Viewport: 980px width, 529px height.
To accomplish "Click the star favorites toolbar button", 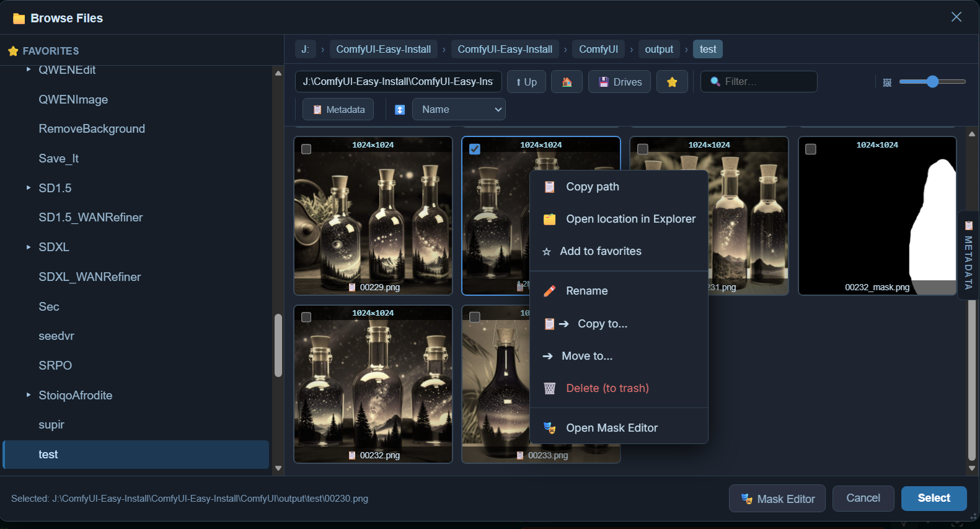I will [672, 82].
